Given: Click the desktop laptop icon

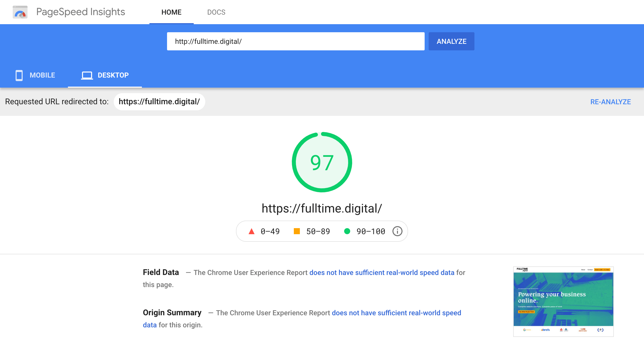Looking at the screenshot, I should tap(87, 75).
